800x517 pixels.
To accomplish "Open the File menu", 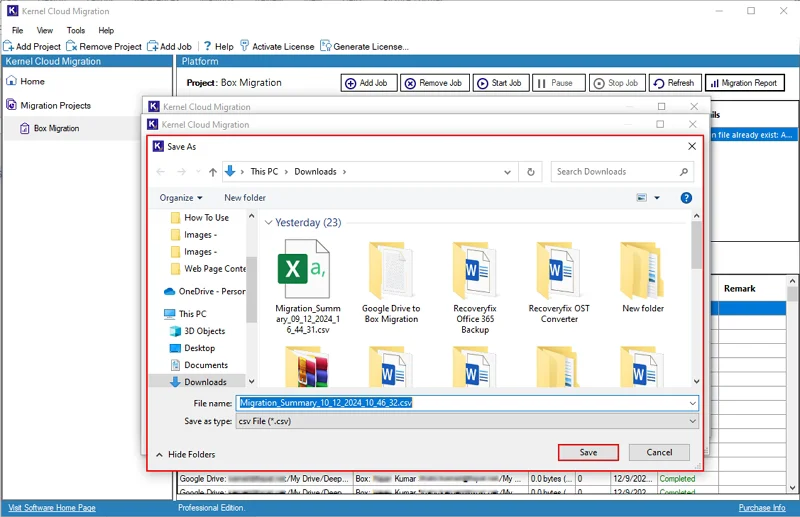I will 17,30.
